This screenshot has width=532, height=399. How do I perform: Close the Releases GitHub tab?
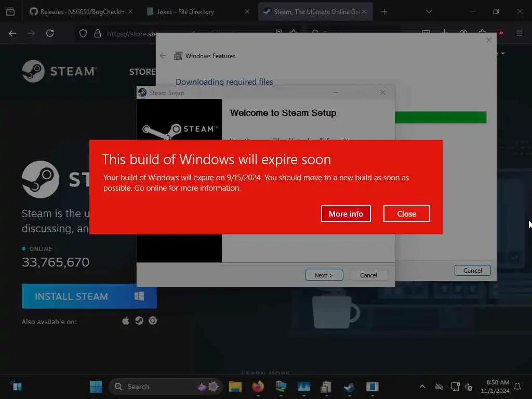[130, 11]
